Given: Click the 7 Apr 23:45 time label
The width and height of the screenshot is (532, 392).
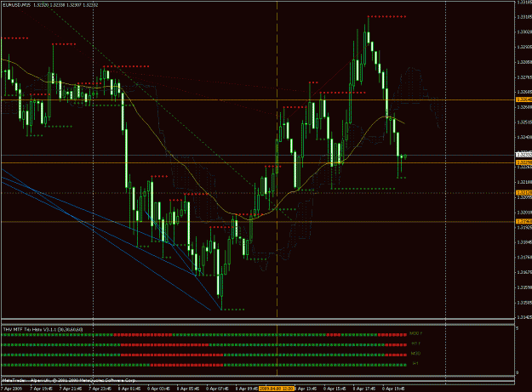Looking at the screenshot, I should (100, 389).
